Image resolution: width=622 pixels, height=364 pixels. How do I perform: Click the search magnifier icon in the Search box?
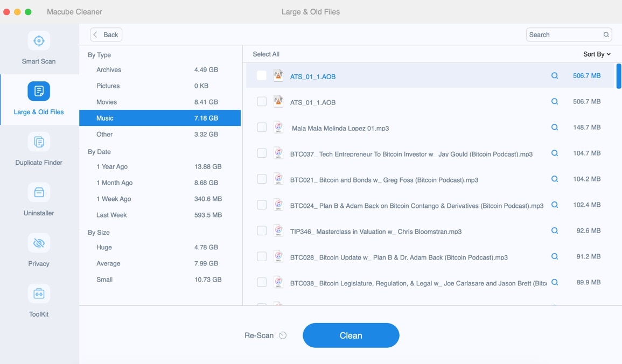click(606, 34)
